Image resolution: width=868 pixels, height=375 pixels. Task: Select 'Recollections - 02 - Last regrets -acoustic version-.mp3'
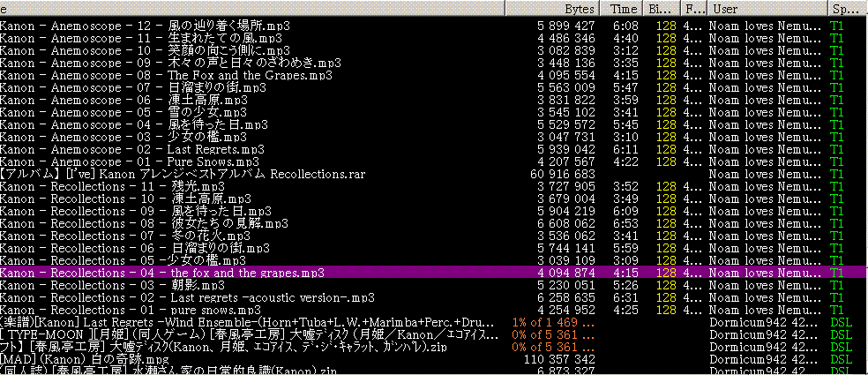pyautogui.click(x=187, y=297)
